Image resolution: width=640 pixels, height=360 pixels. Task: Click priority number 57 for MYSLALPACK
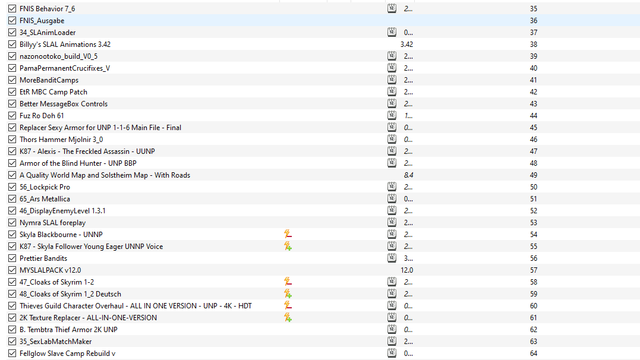[533, 270]
